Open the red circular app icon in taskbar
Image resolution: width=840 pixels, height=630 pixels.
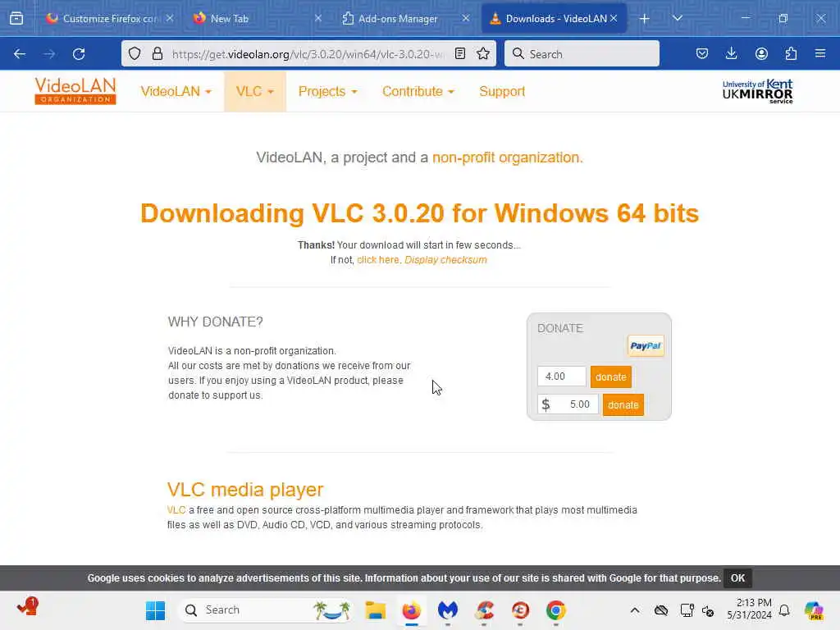click(x=520, y=610)
